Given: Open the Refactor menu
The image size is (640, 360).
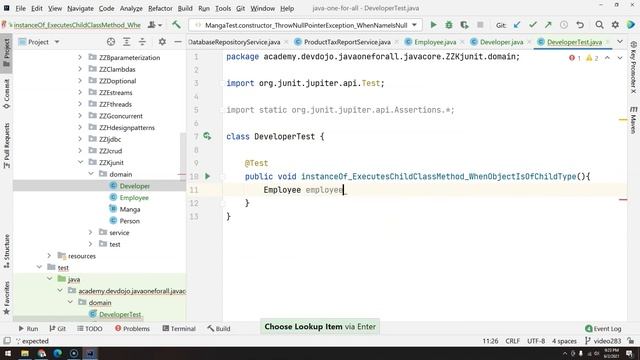Looking at the screenshot, I should (x=160, y=8).
